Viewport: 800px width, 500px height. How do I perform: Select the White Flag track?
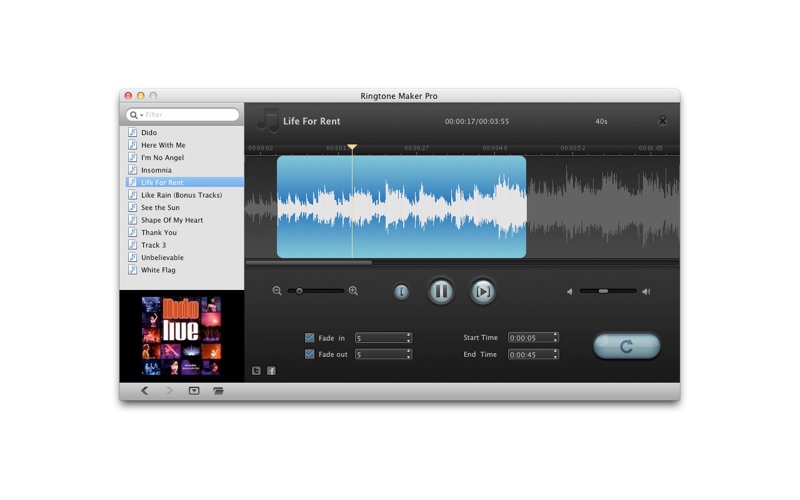coord(158,270)
